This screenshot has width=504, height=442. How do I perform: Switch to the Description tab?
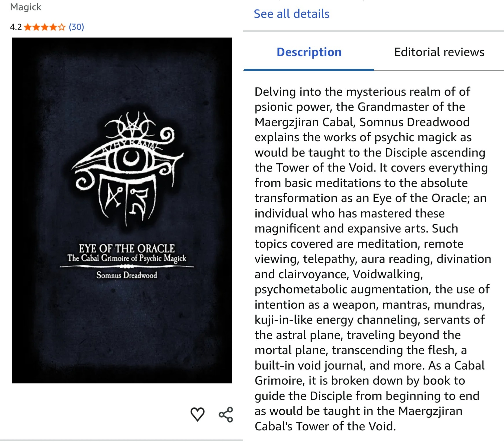pyautogui.click(x=309, y=52)
